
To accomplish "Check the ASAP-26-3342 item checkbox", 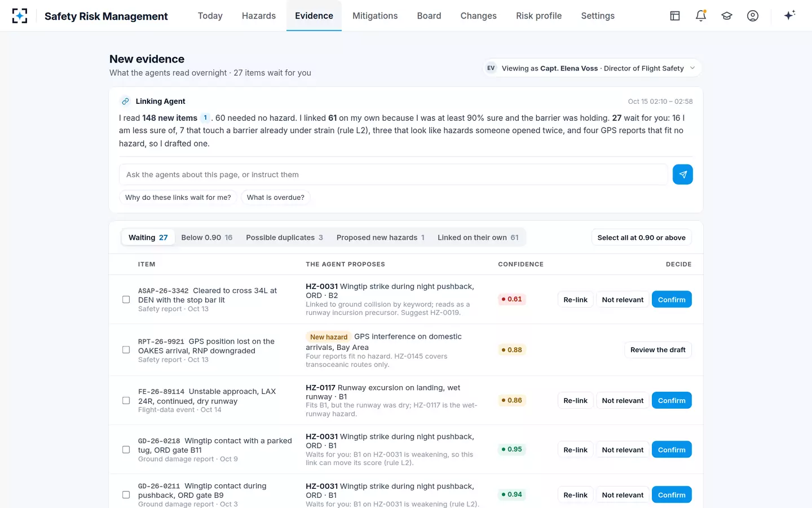I will pyautogui.click(x=126, y=300).
